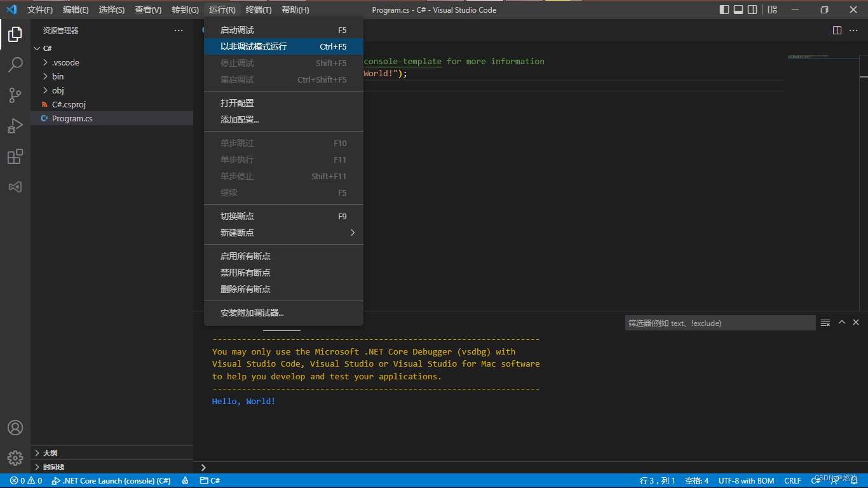
Task: Open the 新建断点 submenu
Action: pos(283,233)
